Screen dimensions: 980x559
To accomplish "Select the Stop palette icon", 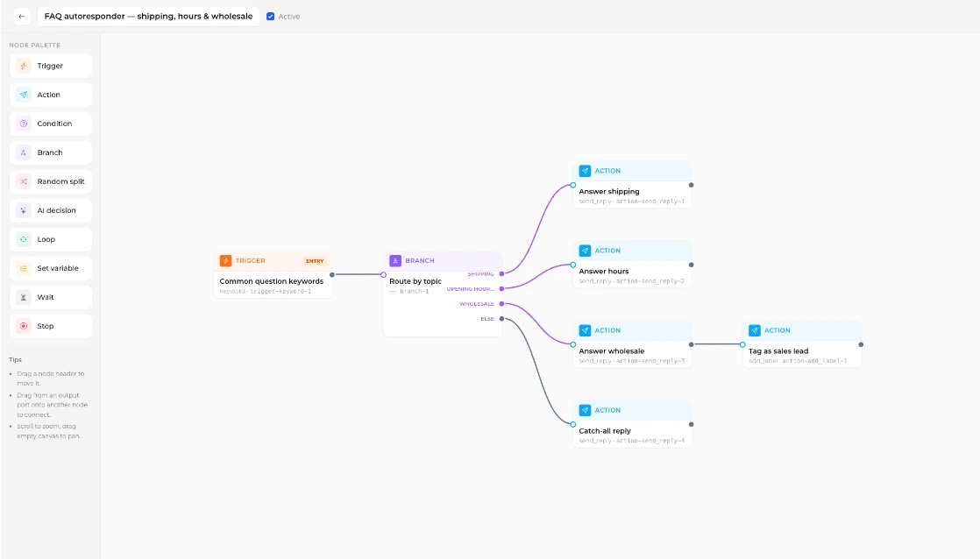I will (23, 326).
